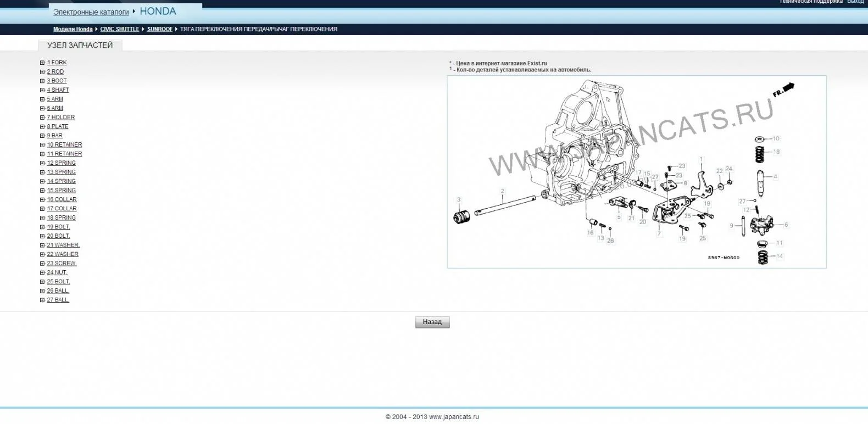Click the '9 BAR' part link
Viewport: 868px width, 424px height.
click(54, 136)
